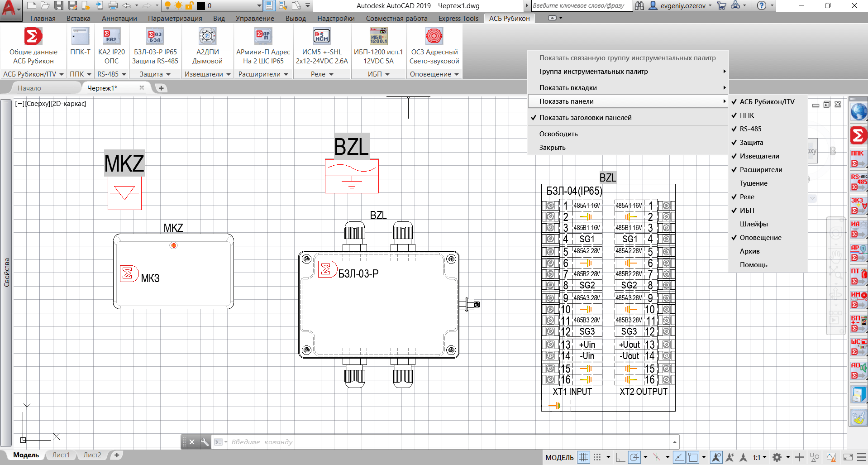Click the МОДЕЛЬ status bar button

pos(559,457)
